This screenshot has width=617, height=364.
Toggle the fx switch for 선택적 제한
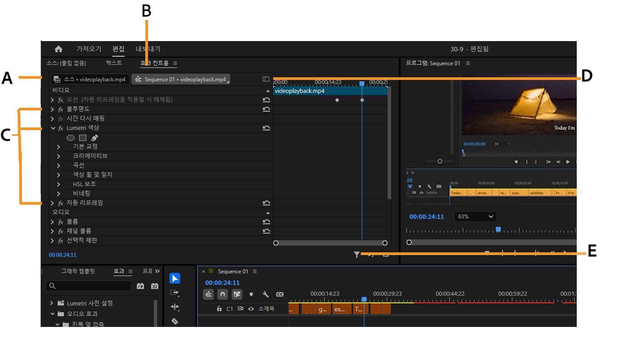(61, 241)
